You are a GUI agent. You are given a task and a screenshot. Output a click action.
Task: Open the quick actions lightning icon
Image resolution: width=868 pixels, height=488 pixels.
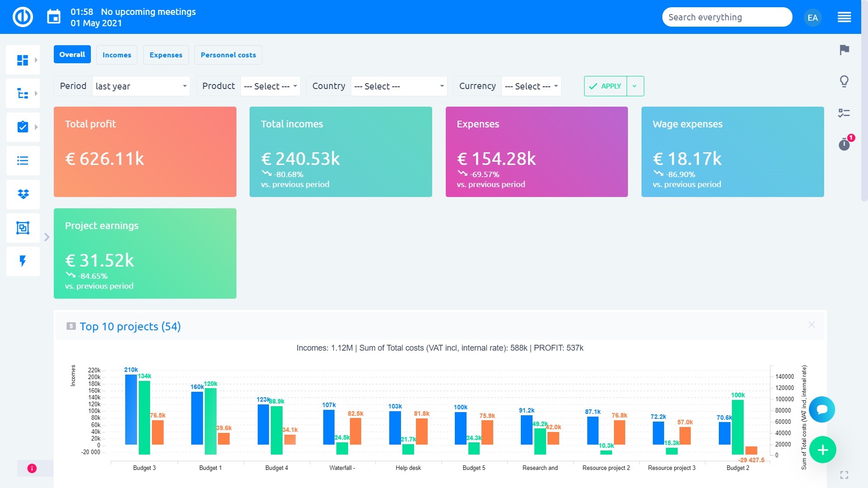pyautogui.click(x=23, y=261)
